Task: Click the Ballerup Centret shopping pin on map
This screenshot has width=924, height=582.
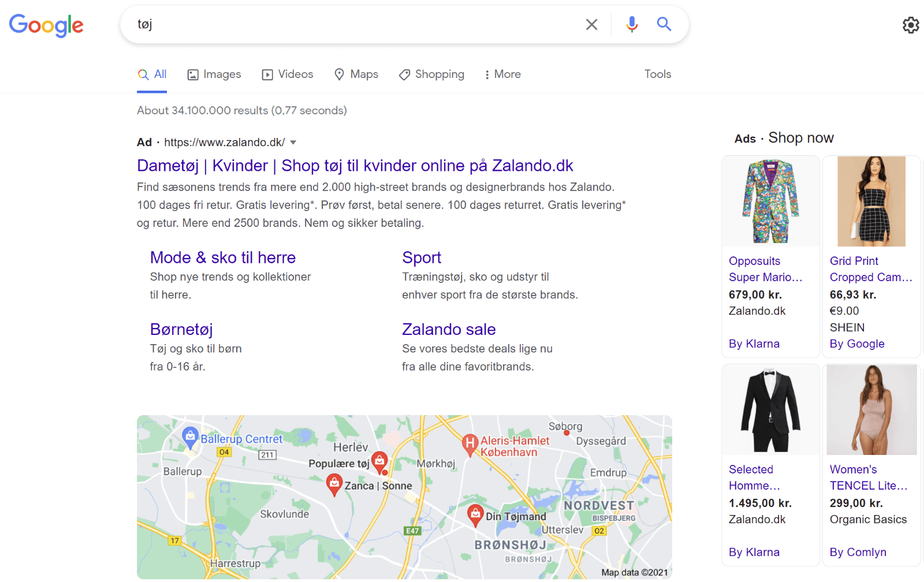Action: [190, 437]
